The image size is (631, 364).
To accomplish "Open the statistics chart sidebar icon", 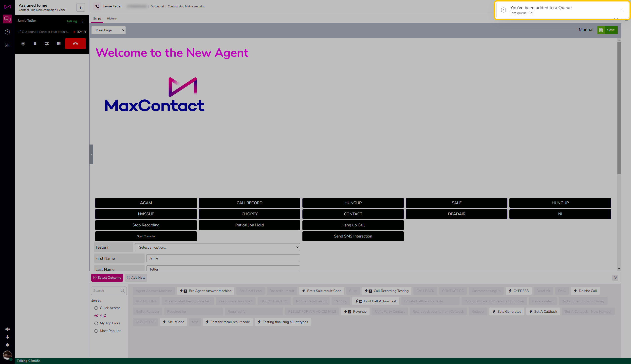I will point(7,45).
